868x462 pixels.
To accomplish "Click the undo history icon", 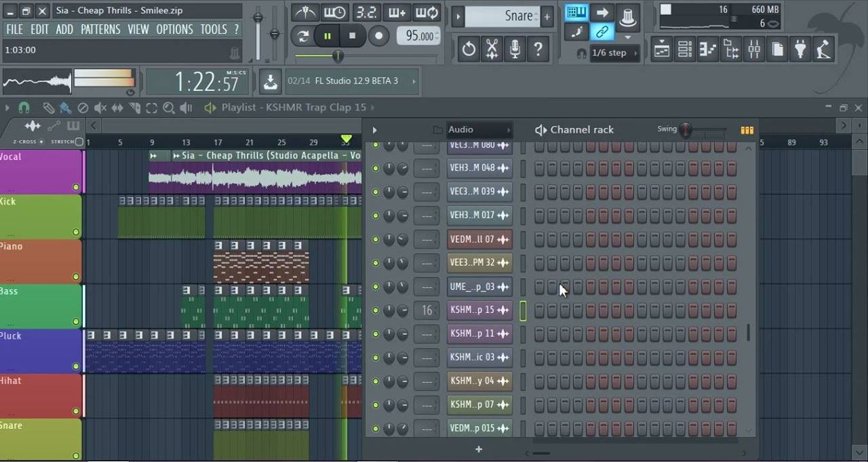I will pyautogui.click(x=469, y=49).
